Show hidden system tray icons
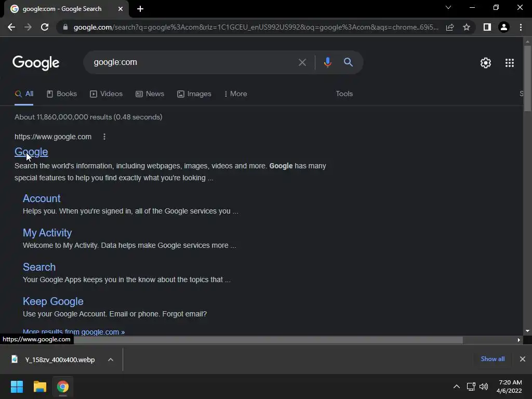The image size is (532, 399). (x=456, y=387)
